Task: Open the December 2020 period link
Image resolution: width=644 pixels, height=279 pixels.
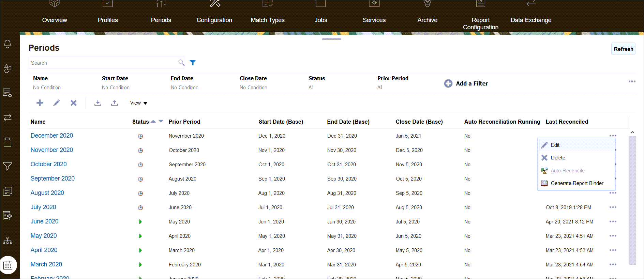Action: tap(52, 136)
